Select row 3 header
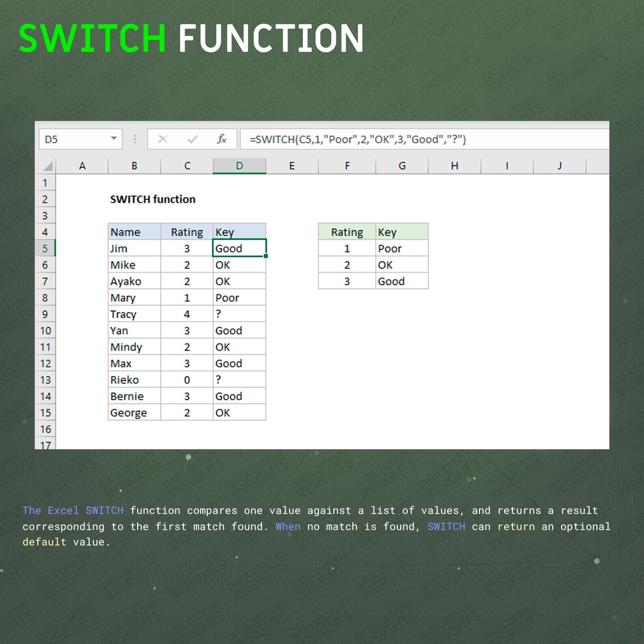 point(45,216)
